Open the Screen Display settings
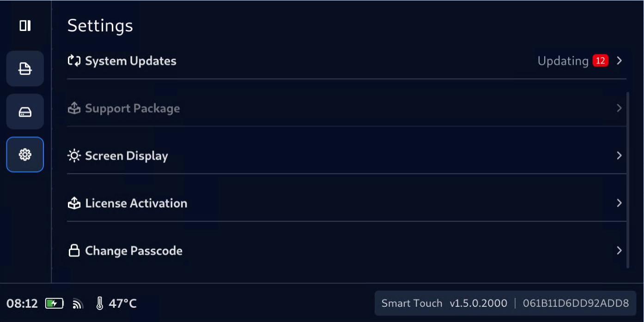The width and height of the screenshot is (644, 322). (x=127, y=156)
